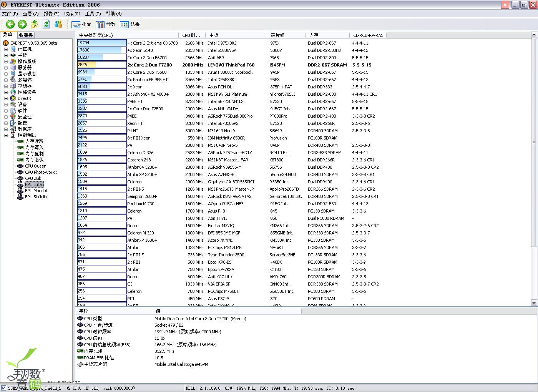Select the 软件 software item

22,111
